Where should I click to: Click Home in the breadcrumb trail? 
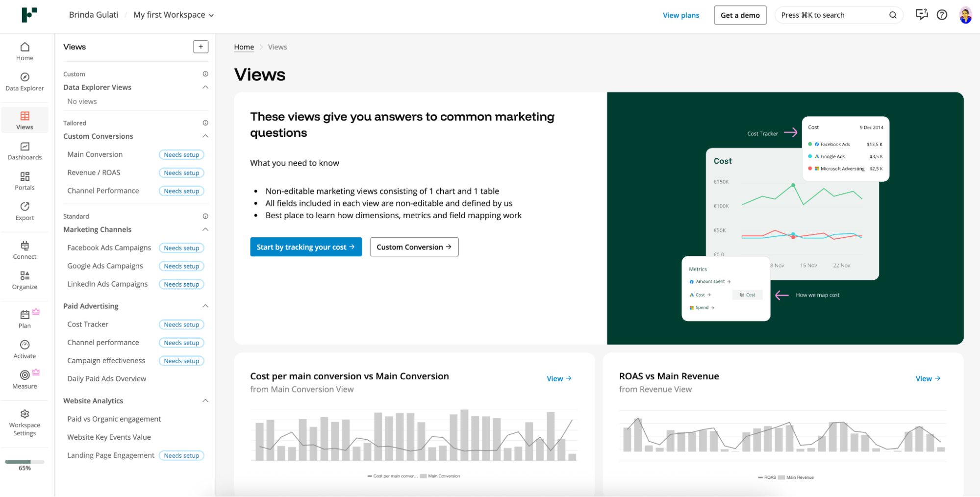click(x=244, y=47)
